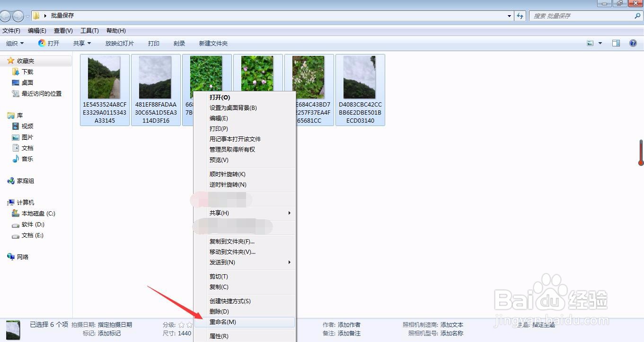Open the 文件(F) menu
The image size is (644, 342).
point(11,31)
